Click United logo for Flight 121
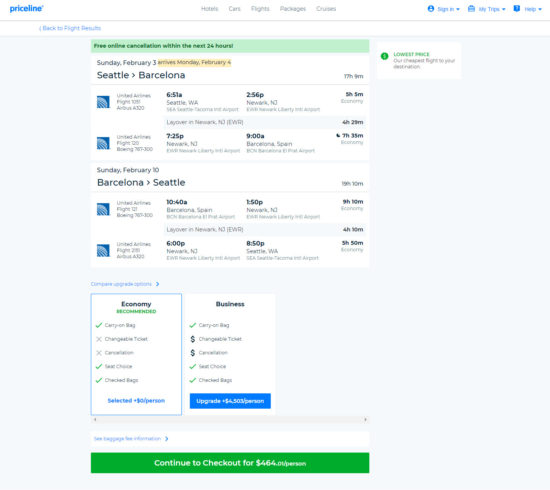The height and width of the screenshot is (490, 550). point(103,209)
